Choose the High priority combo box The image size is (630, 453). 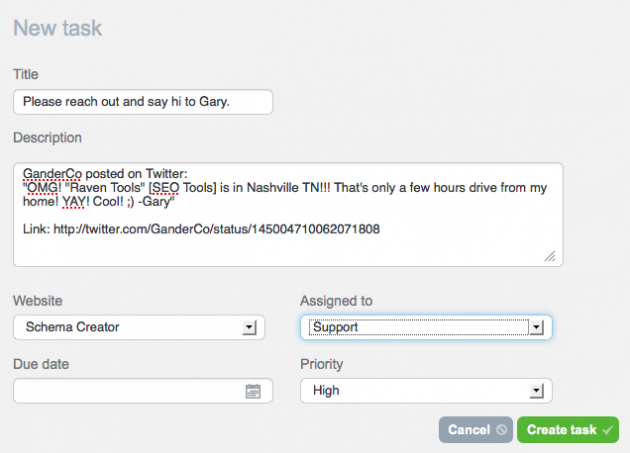pos(426,391)
